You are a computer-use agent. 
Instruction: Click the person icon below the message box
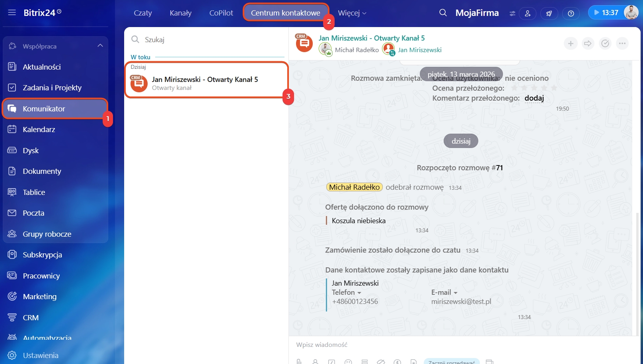click(315, 362)
